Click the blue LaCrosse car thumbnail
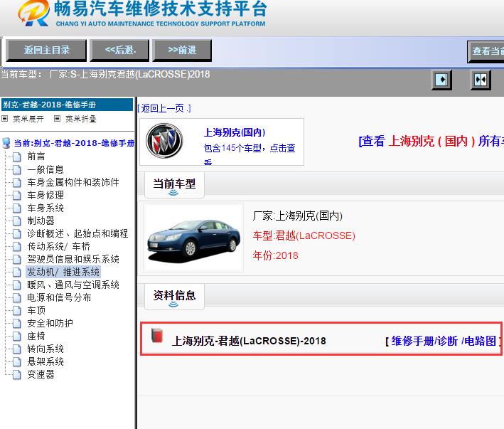 (x=193, y=239)
